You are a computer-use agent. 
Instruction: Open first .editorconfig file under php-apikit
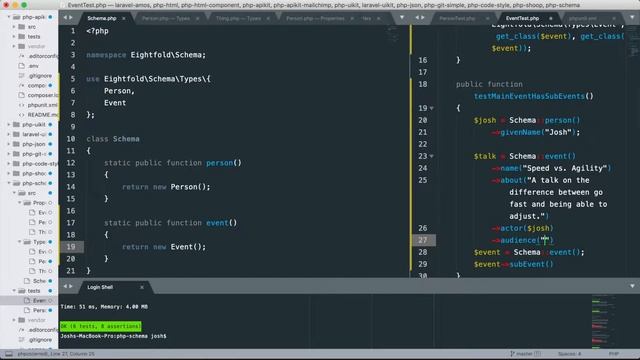[x=42, y=56]
